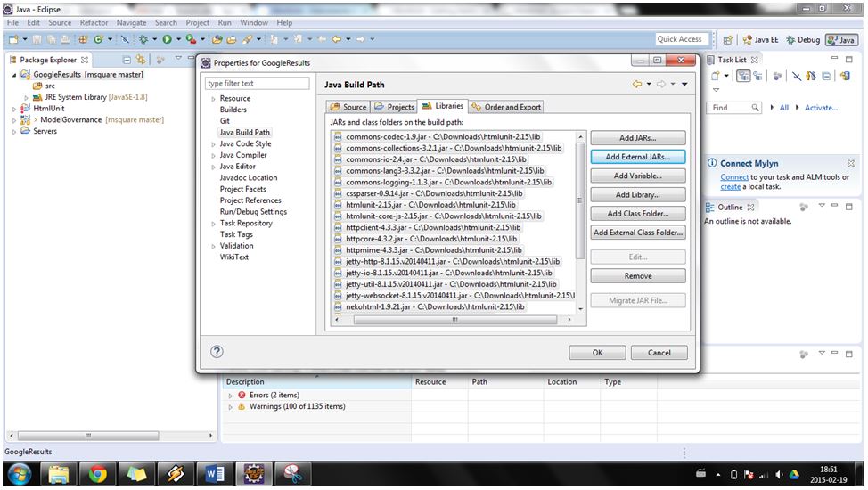Click the help question mark in dialog

217,352
